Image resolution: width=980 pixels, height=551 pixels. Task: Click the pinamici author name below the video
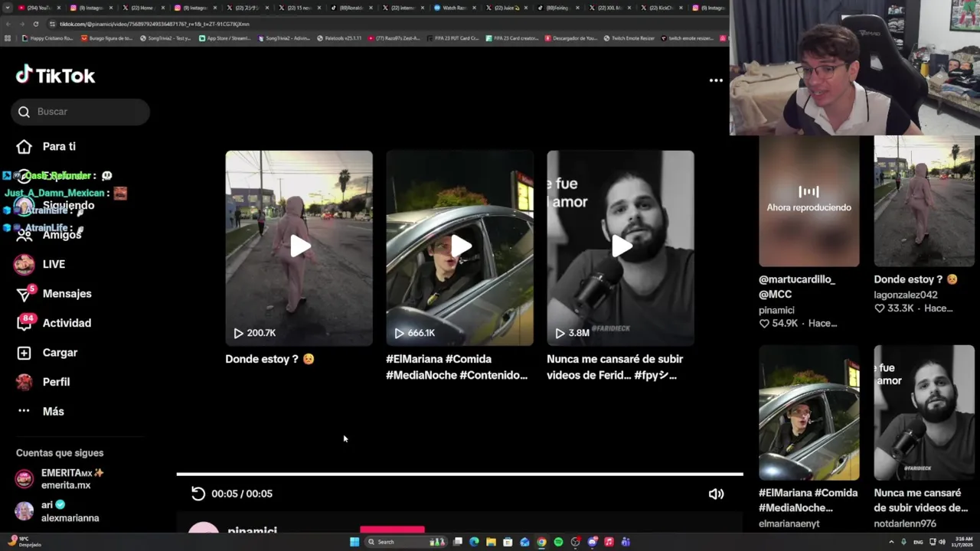(252, 530)
